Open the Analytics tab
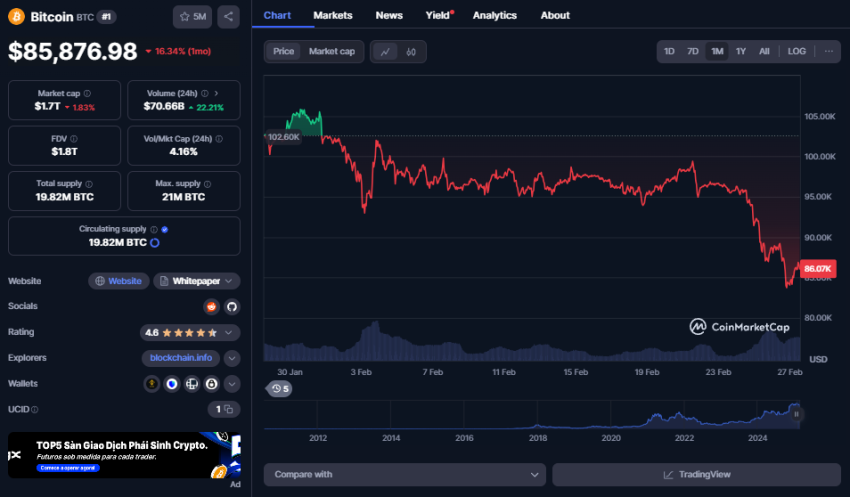This screenshot has width=850, height=497. coord(494,15)
